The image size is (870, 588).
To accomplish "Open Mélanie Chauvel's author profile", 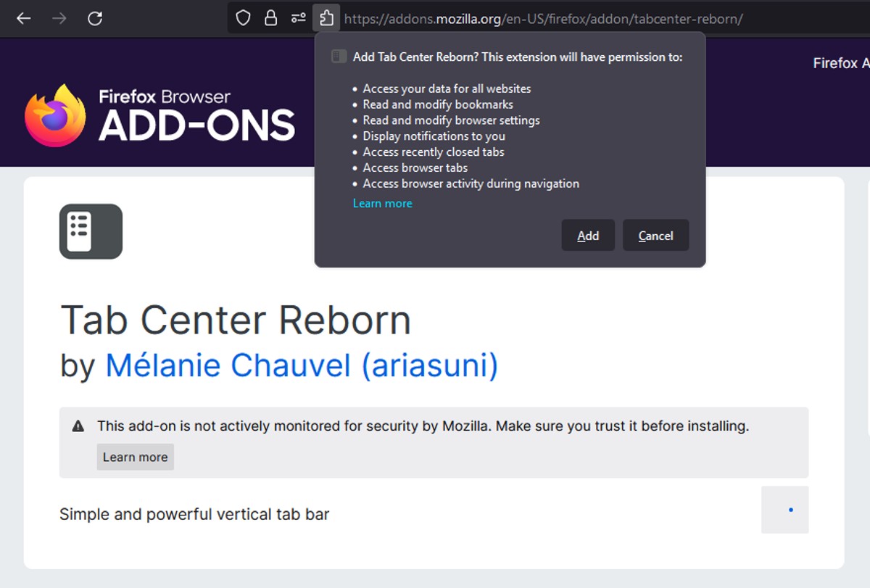I will point(302,365).
